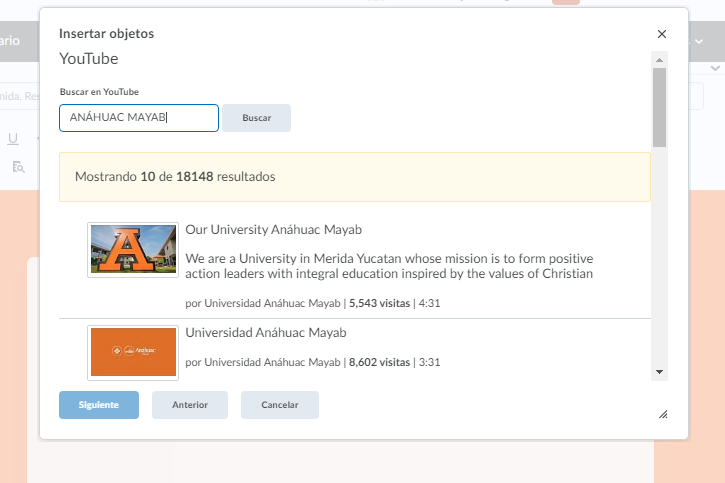Open 'Universidad Anáhuac Mayab' result title
The height and width of the screenshot is (483, 725).
click(x=266, y=333)
